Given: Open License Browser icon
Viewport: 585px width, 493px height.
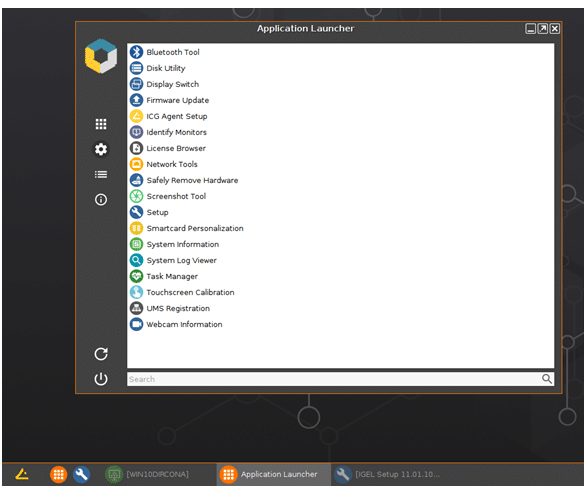Looking at the screenshot, I should (x=136, y=148).
